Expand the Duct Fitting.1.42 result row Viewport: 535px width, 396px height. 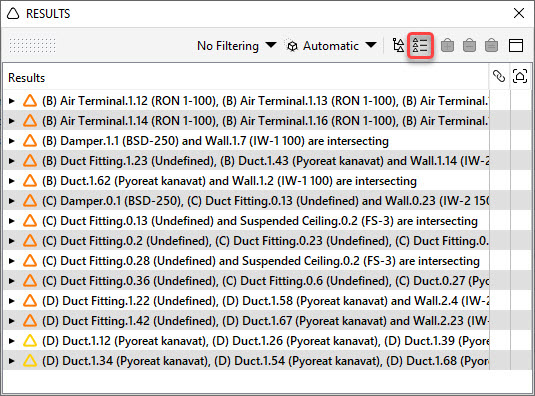tap(12, 321)
